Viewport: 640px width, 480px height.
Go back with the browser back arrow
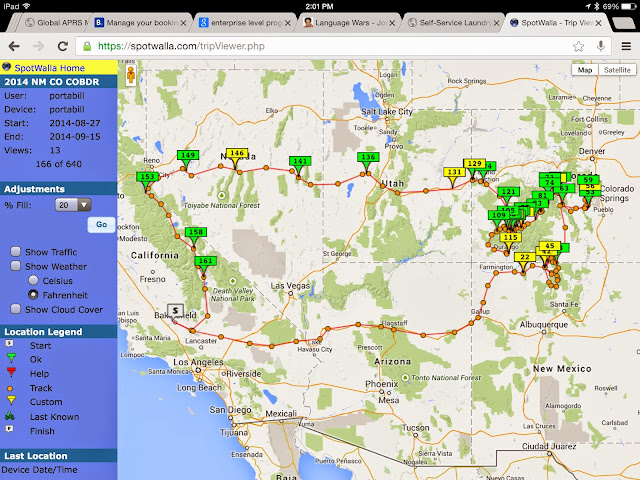tap(14, 46)
